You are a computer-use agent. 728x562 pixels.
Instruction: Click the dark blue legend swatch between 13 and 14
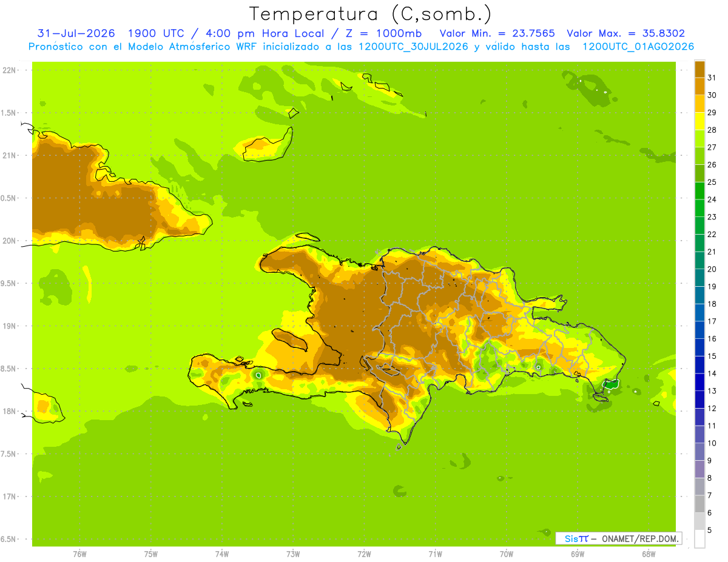click(x=699, y=382)
